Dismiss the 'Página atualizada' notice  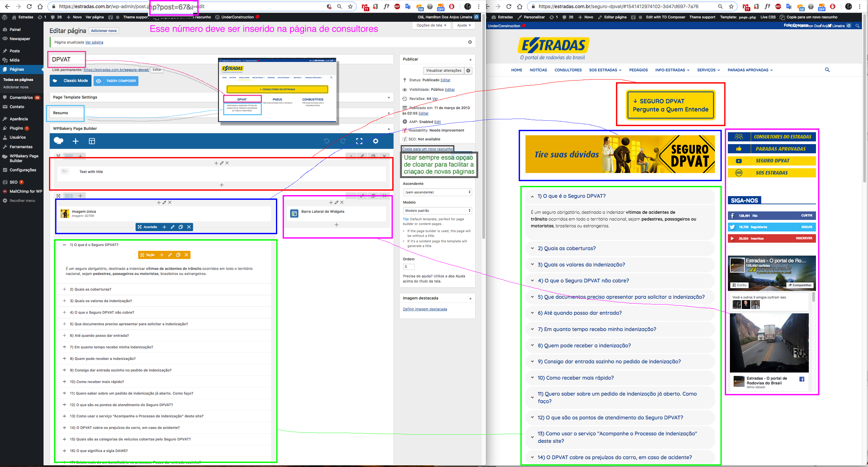pyautogui.click(x=470, y=42)
